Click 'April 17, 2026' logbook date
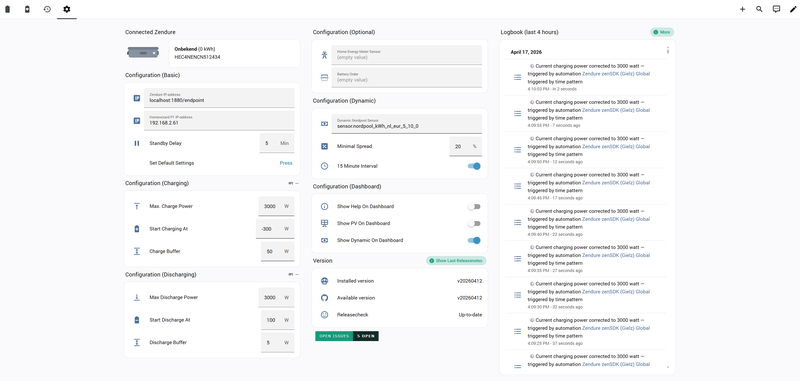Screen dimensions: 800x381 click(x=526, y=52)
